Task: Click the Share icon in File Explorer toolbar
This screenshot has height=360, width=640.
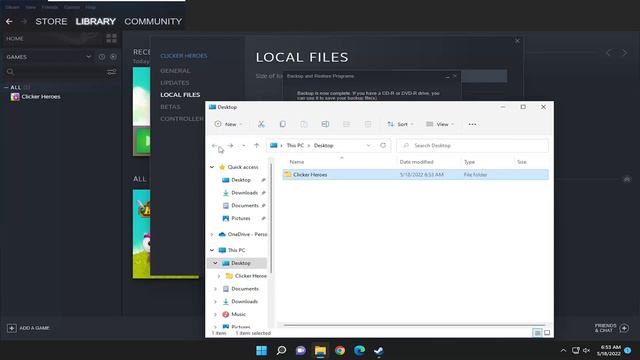Action: (x=346, y=124)
